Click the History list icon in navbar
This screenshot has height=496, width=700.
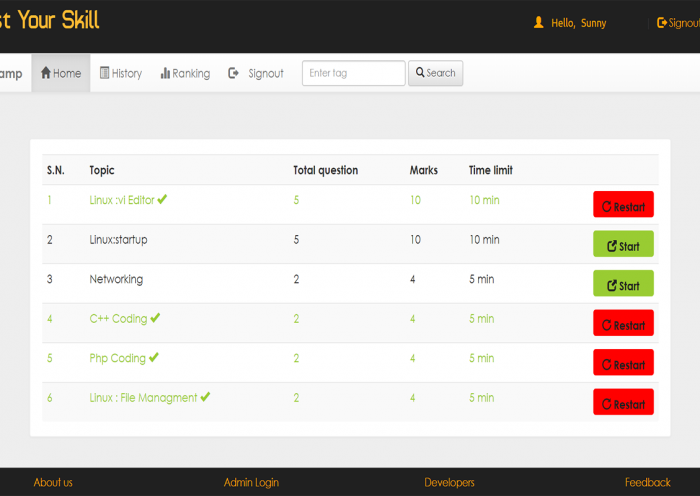pyautogui.click(x=105, y=73)
